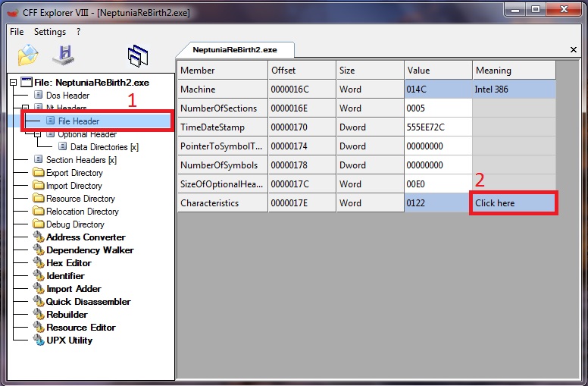Image resolution: width=588 pixels, height=386 pixels.
Task: Open UPX Utility tool
Action: click(x=70, y=340)
